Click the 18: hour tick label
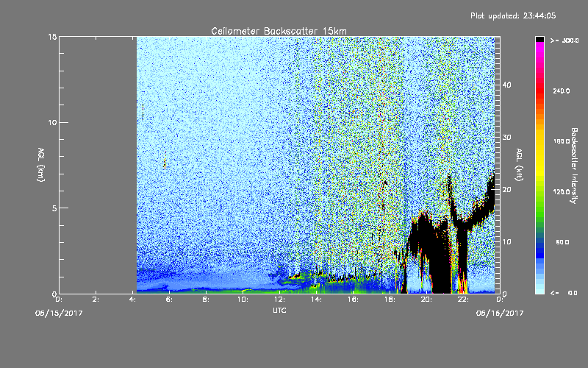 (390, 300)
